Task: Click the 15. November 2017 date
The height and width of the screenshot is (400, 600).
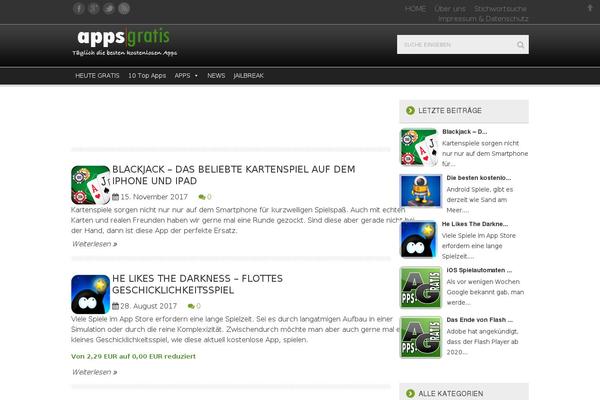Action: pos(154,197)
